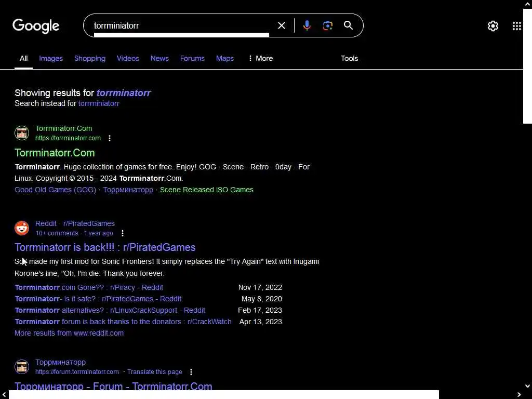532x399 pixels.
Task: Click the 'May 8, 2020' date text
Action: (x=262, y=299)
